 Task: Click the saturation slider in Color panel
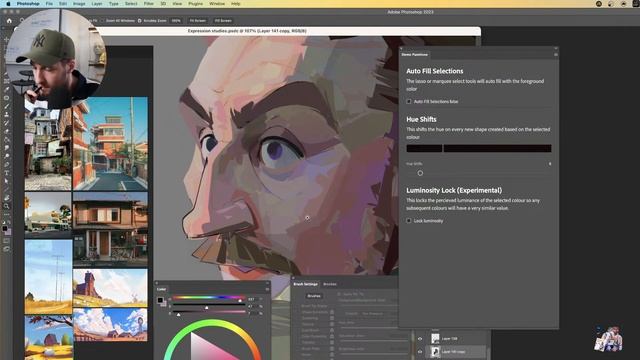coord(208,305)
